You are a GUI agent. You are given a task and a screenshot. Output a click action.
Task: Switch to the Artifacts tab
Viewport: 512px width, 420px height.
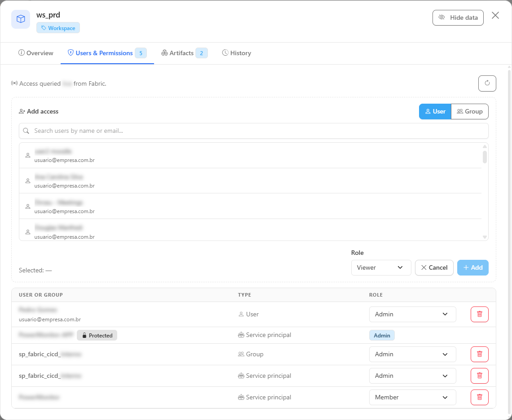(x=184, y=53)
